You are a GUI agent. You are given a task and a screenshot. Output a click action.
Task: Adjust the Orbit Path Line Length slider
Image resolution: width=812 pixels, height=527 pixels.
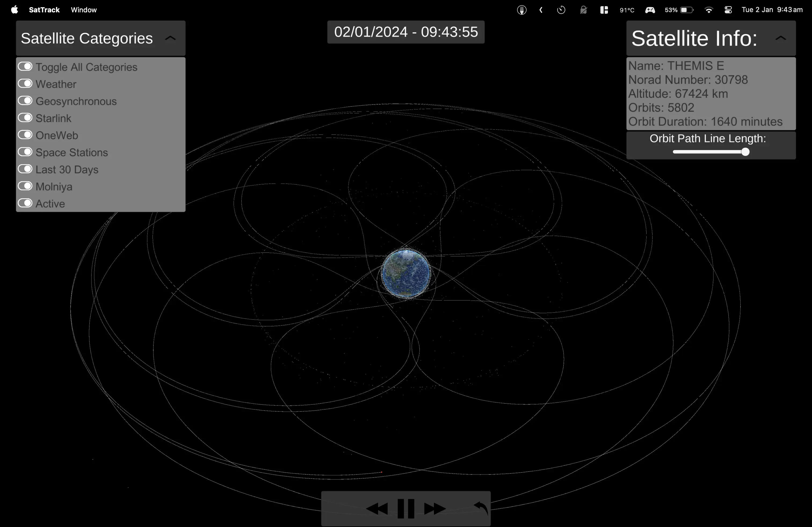pyautogui.click(x=711, y=152)
